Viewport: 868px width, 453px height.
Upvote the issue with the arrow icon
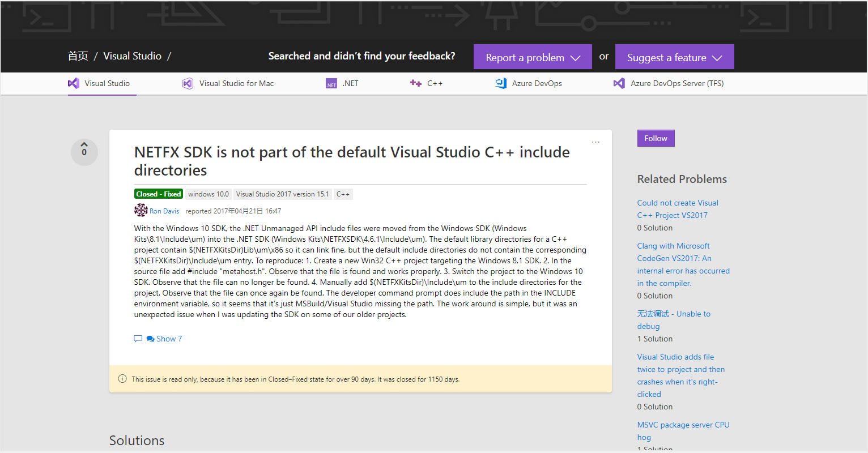pos(84,145)
